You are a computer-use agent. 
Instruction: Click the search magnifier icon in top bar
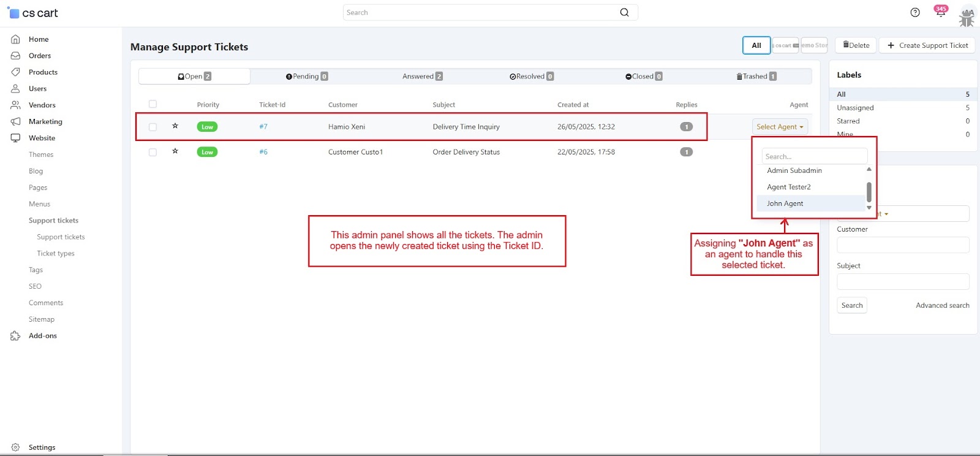624,12
